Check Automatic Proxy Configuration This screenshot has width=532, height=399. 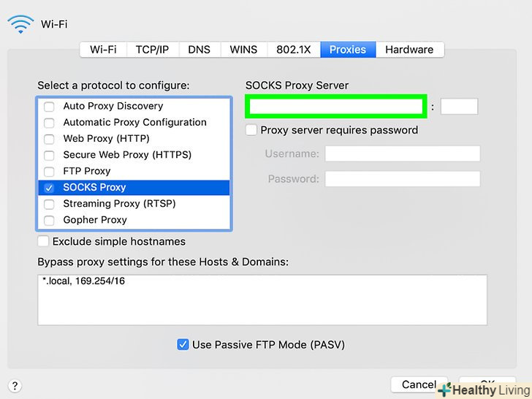click(50, 123)
